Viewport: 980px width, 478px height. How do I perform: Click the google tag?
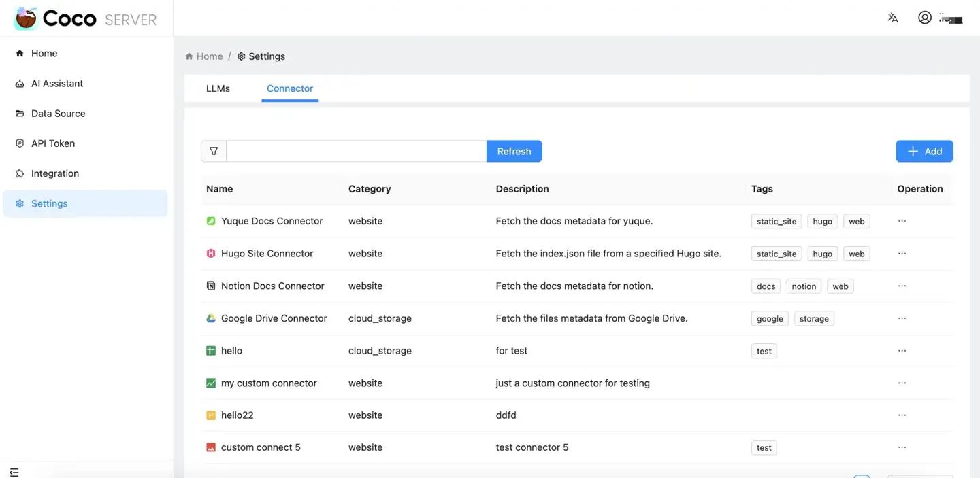770,319
